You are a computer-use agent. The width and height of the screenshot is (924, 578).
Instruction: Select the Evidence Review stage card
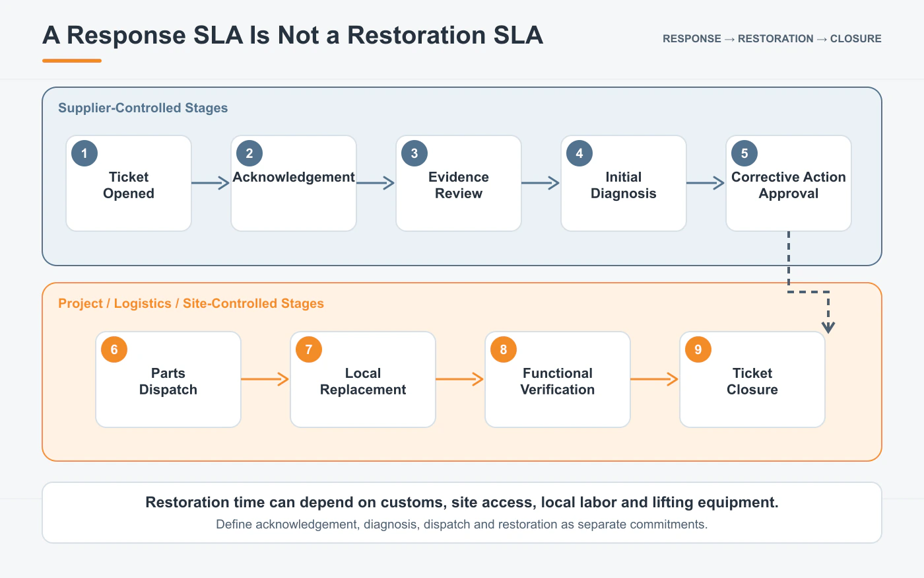459,184
